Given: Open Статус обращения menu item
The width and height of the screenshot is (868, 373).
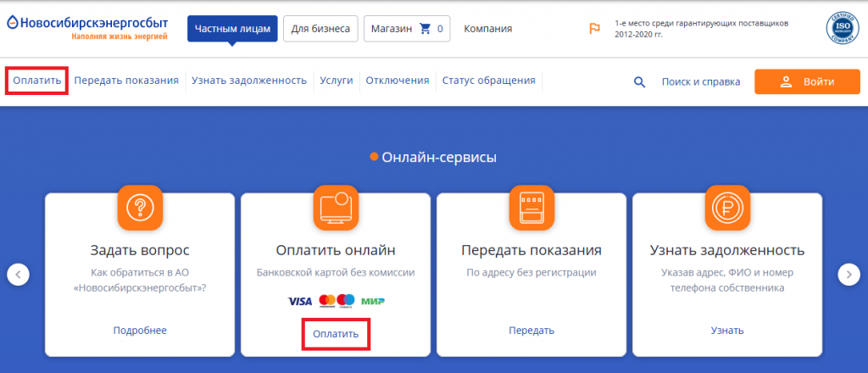Looking at the screenshot, I should pyautogui.click(x=489, y=81).
